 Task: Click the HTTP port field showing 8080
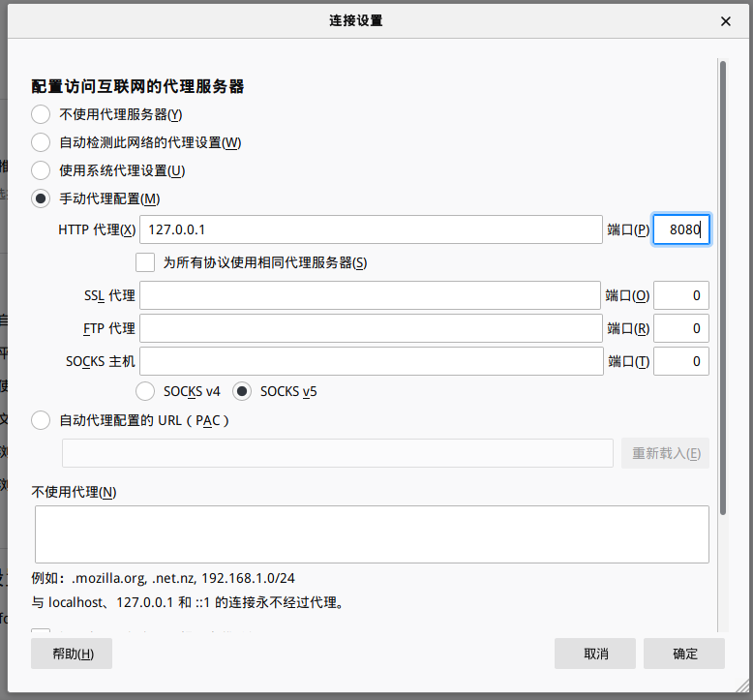681,229
